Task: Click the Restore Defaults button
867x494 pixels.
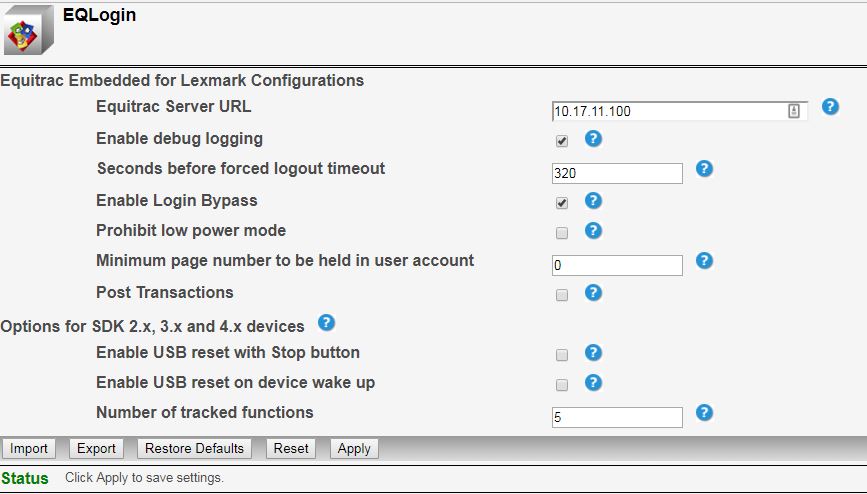Action: point(194,449)
